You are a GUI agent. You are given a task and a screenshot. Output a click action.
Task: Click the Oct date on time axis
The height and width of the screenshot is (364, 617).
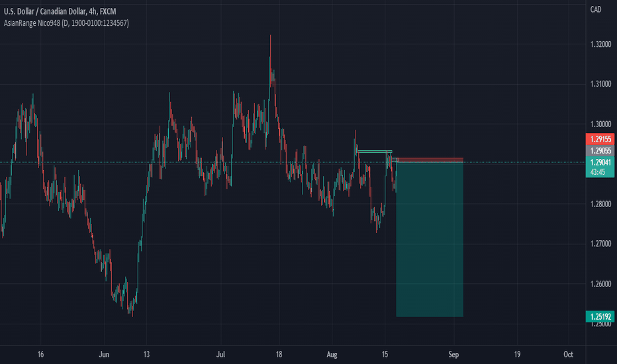tap(568, 355)
